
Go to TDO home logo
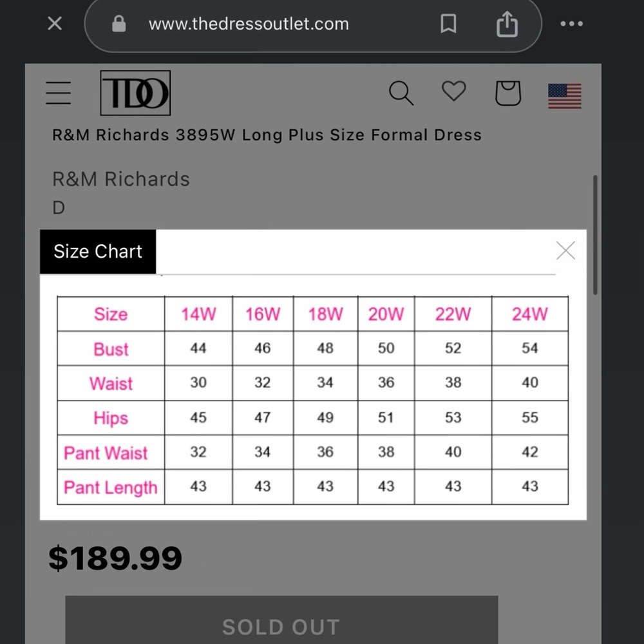click(x=135, y=93)
